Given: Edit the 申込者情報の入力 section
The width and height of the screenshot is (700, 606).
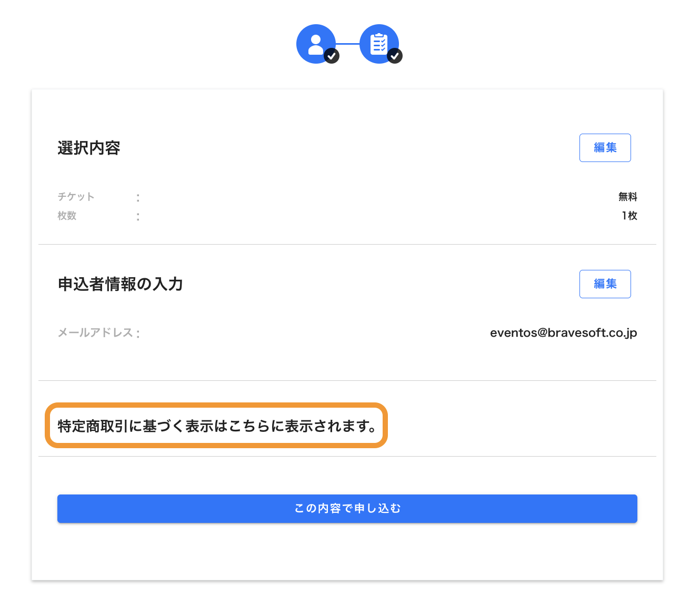Looking at the screenshot, I should (605, 284).
